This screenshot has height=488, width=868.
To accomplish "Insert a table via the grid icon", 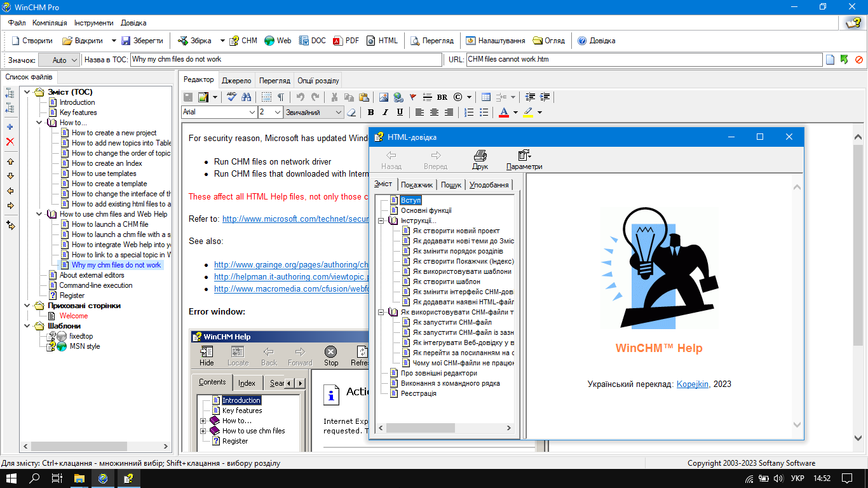I will click(486, 97).
